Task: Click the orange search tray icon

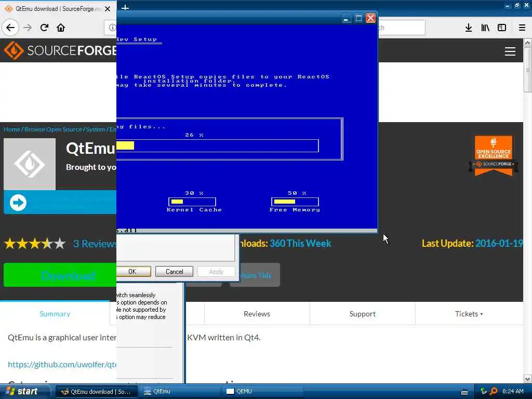Action: [494, 391]
